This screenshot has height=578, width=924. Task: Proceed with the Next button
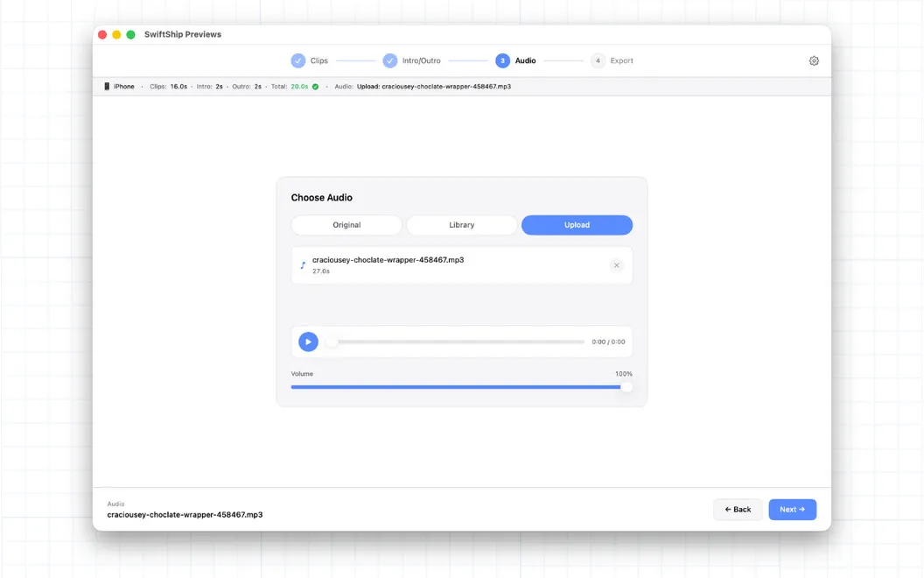tap(793, 510)
